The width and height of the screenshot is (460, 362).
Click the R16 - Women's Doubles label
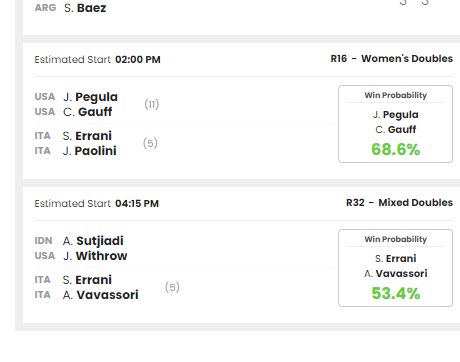click(392, 59)
